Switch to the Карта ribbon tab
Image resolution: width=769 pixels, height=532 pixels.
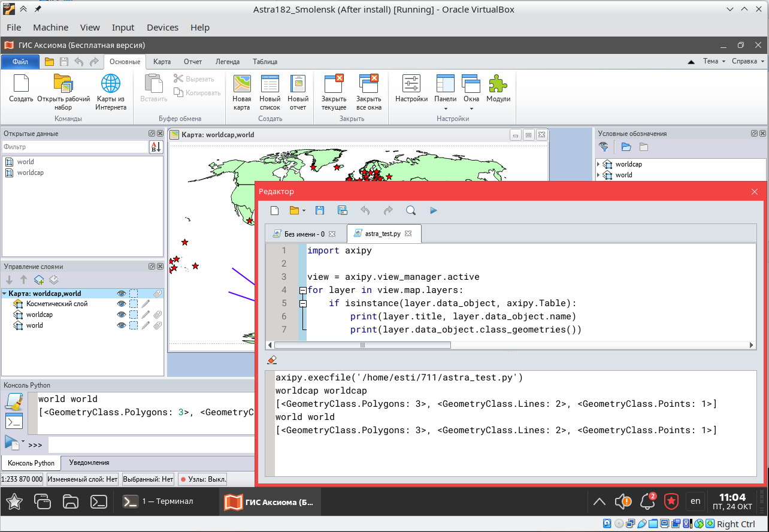[162, 62]
